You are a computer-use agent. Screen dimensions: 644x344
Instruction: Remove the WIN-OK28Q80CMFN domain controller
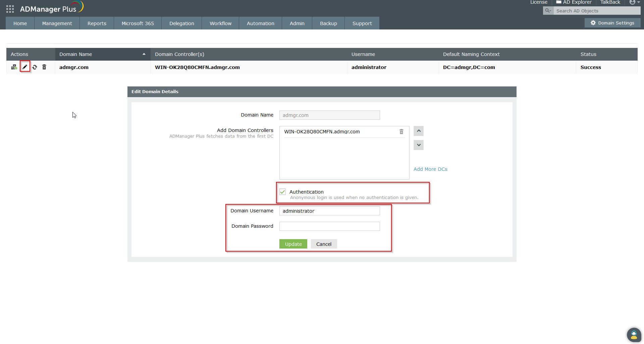(401, 132)
